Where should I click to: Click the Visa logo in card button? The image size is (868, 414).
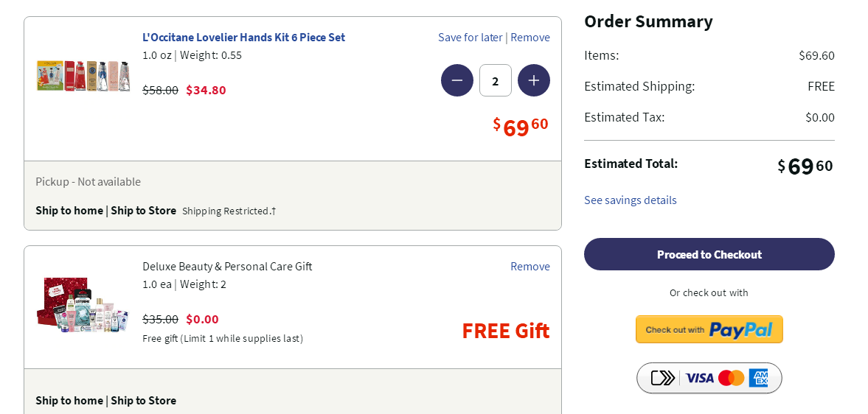(x=700, y=378)
